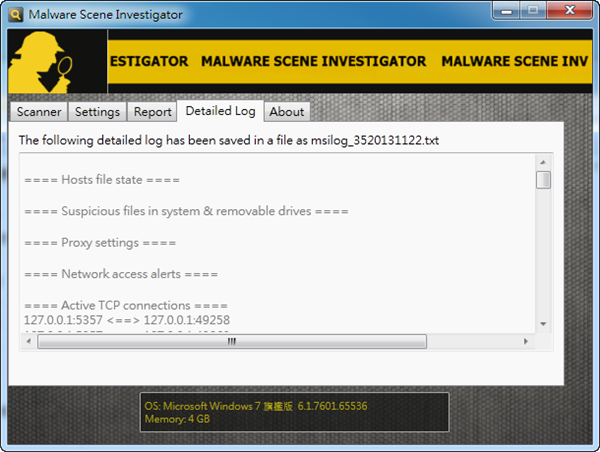This screenshot has width=600, height=452.
Task: Click the log's vertical scroll up arrow
Action: coord(543,162)
